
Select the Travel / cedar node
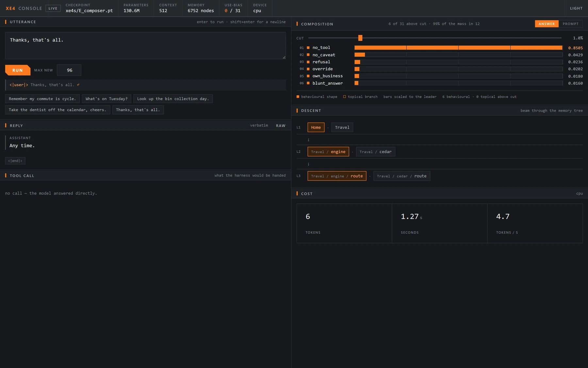point(376,152)
